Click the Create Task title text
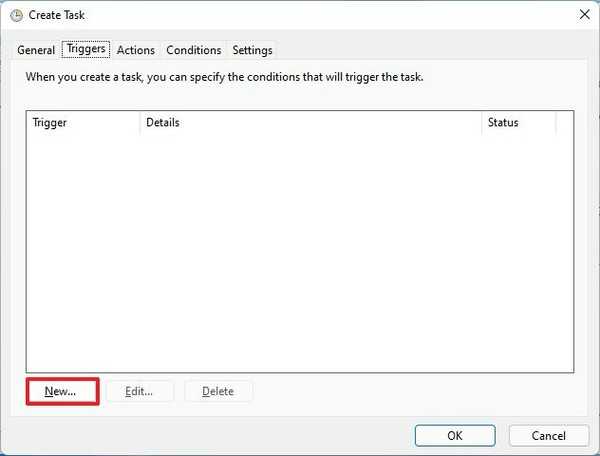This screenshot has height=456, width=600. pos(57,15)
